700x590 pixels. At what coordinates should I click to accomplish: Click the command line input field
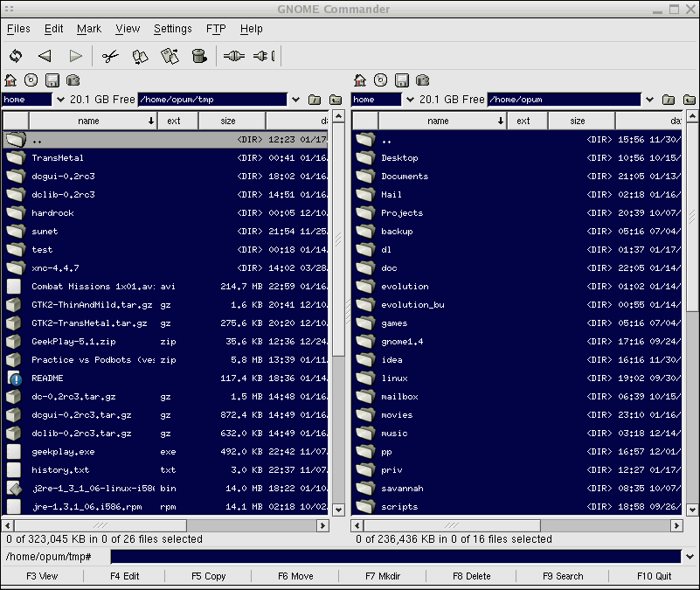[x=395, y=557]
